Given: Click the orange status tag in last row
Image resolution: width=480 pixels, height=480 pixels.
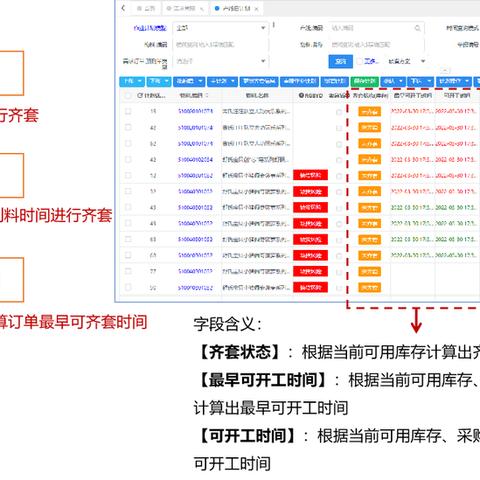Looking at the screenshot, I should point(369,288).
